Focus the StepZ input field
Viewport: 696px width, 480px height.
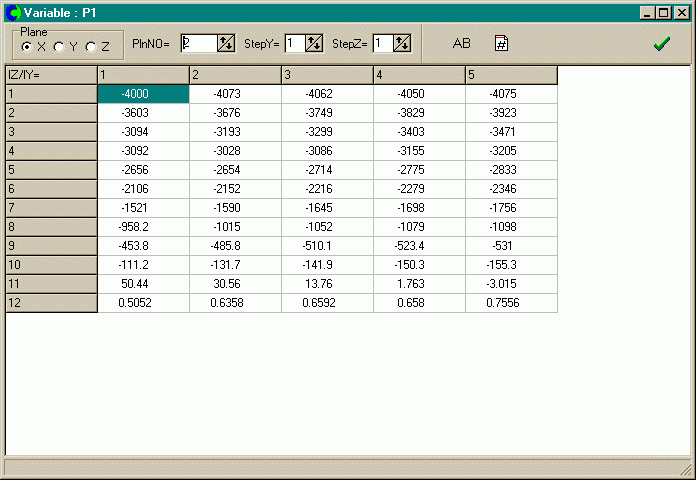coord(382,43)
